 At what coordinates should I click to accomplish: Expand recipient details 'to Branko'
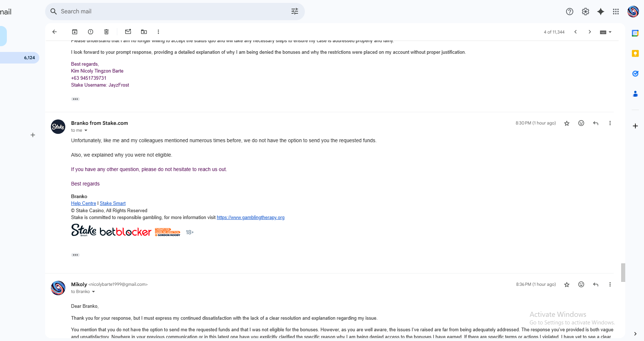click(x=93, y=292)
